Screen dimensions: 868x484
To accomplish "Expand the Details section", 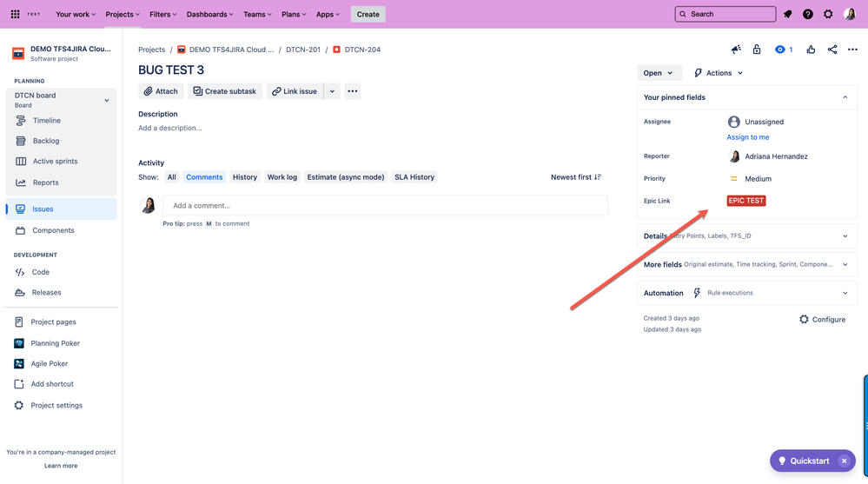I will point(747,235).
